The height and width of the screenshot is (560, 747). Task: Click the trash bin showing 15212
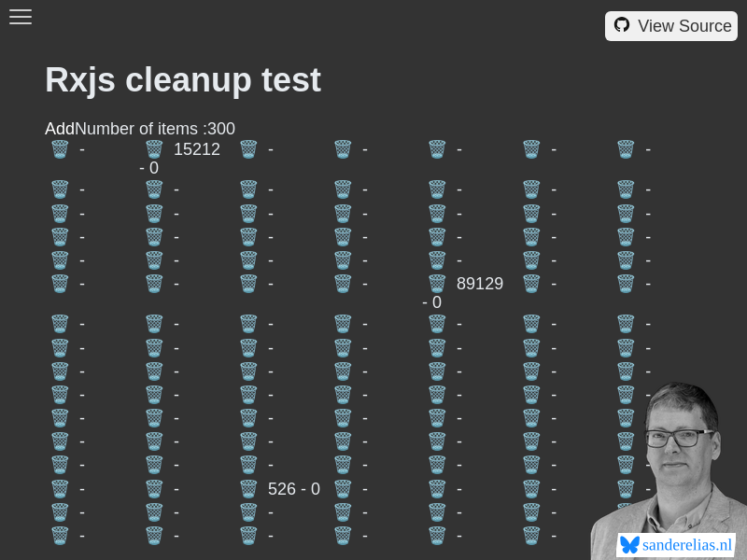tap(153, 148)
